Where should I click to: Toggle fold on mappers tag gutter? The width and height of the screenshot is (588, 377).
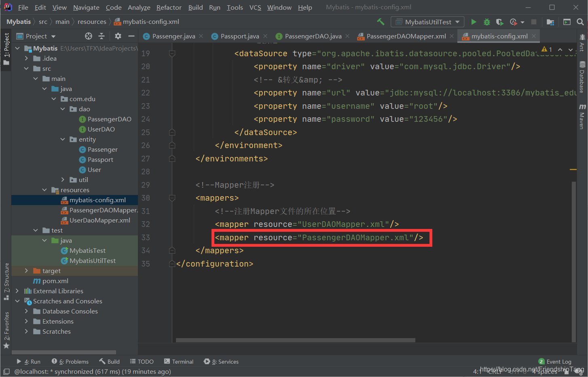pos(172,198)
